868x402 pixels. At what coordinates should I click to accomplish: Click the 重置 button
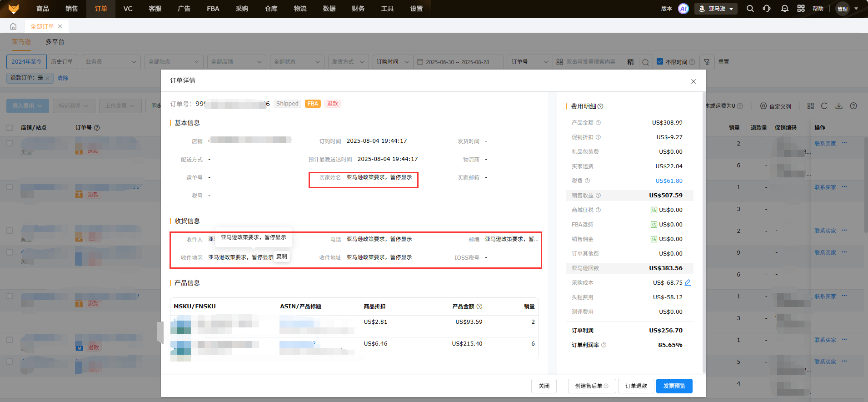[x=723, y=62]
